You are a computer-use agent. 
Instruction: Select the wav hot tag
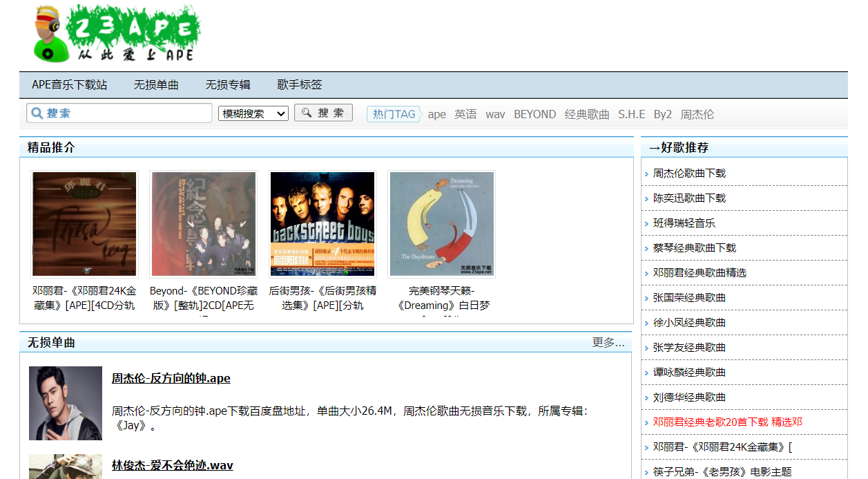click(495, 114)
